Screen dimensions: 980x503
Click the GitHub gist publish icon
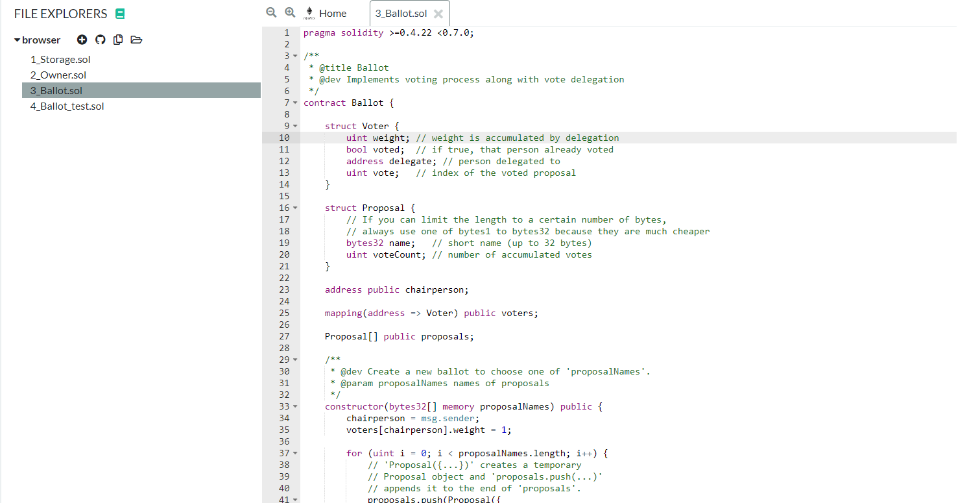pyautogui.click(x=100, y=40)
